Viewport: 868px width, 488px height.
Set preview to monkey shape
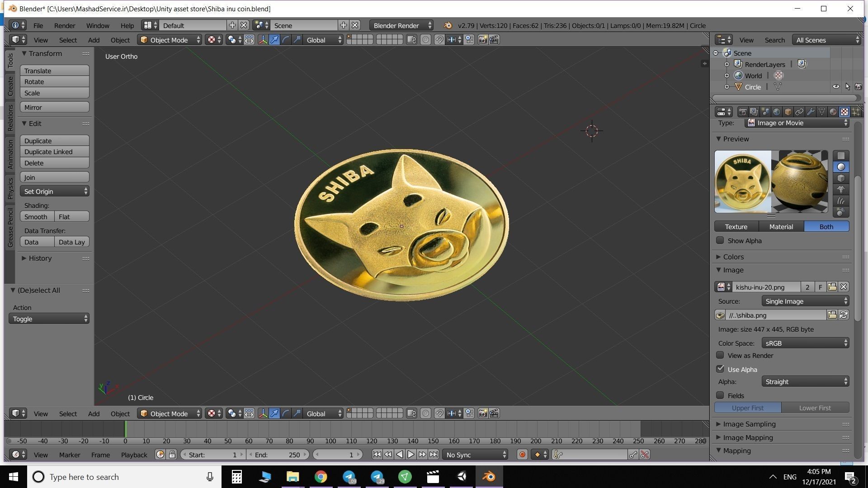coord(841,190)
